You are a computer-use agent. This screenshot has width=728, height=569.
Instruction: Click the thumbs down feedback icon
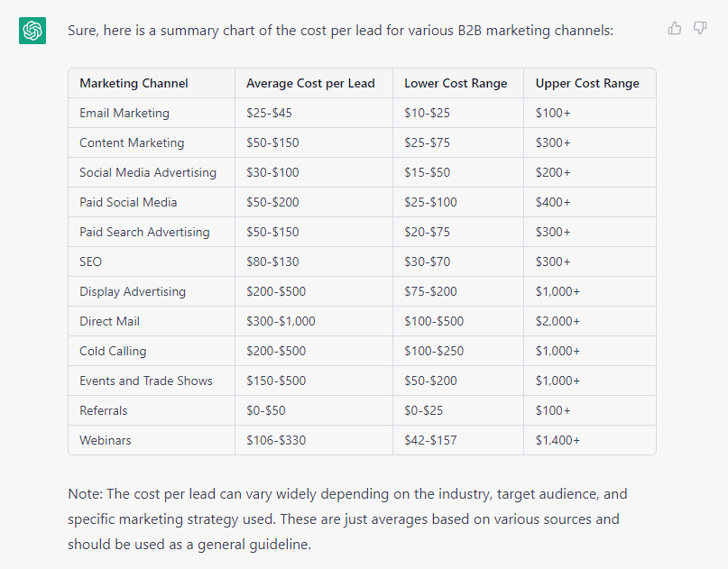coord(700,28)
